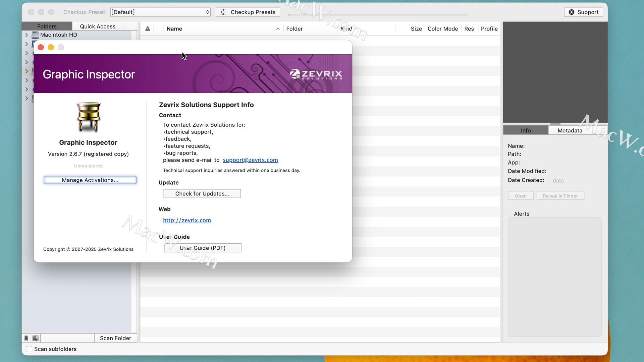This screenshot has width=644, height=362.
Task: Select the Info tab in the right panel
Action: point(526,130)
